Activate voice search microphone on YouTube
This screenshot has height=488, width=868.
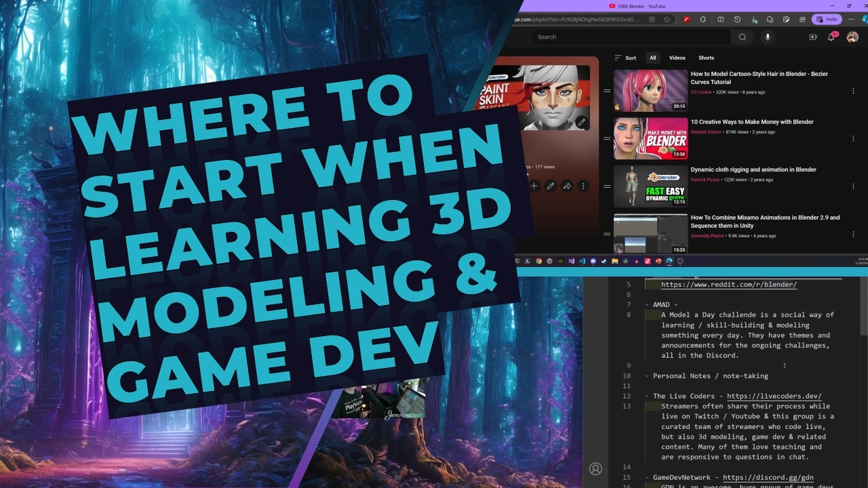[x=768, y=37]
